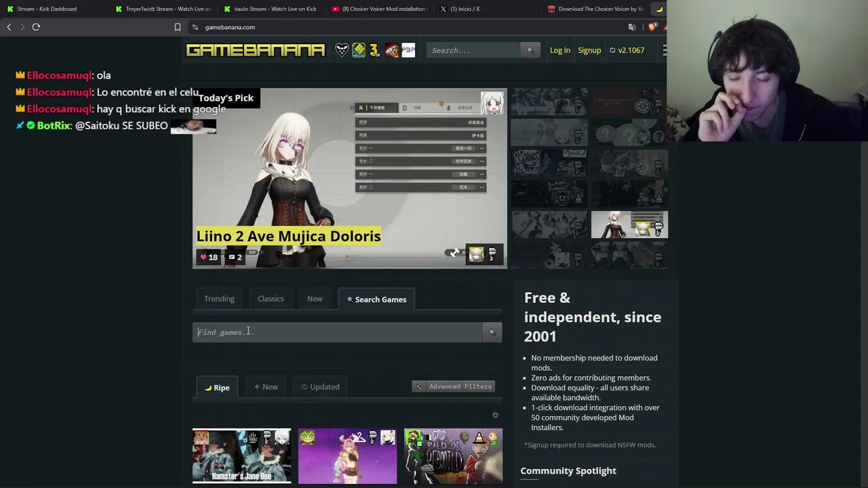The height and width of the screenshot is (488, 868).
Task: Click the GameBanana logo
Action: [256, 50]
